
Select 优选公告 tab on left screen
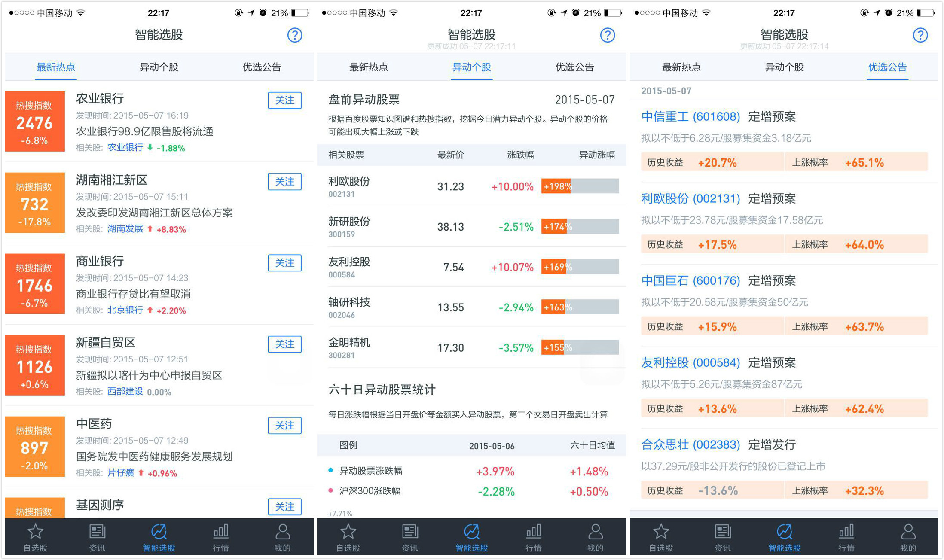(x=262, y=67)
